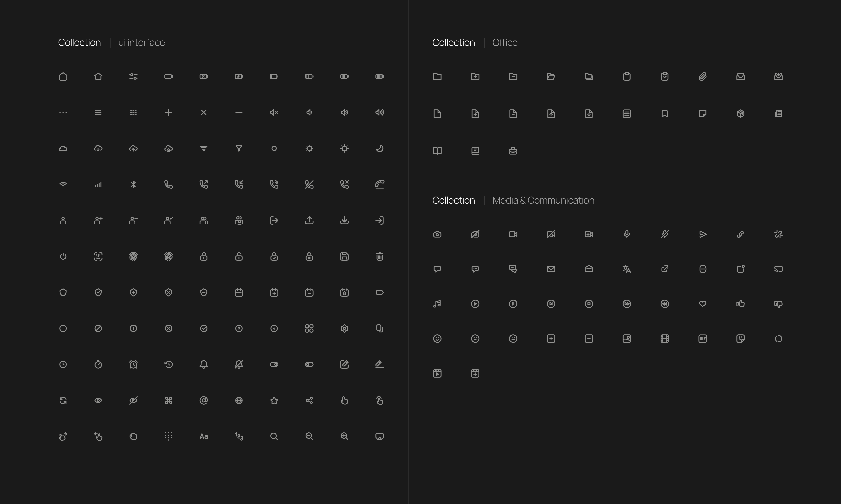Screen dimensions: 841x504
Task: Select the music note icon
Action: point(437,304)
